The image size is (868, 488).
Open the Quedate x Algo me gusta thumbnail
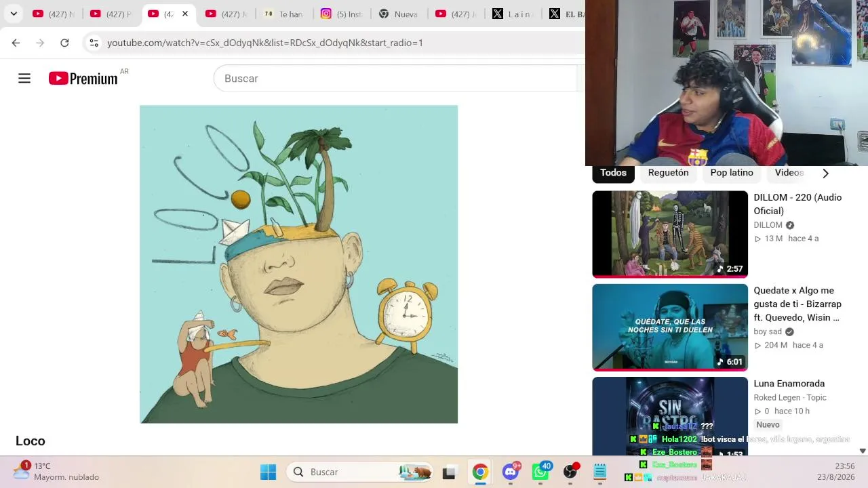click(x=670, y=327)
